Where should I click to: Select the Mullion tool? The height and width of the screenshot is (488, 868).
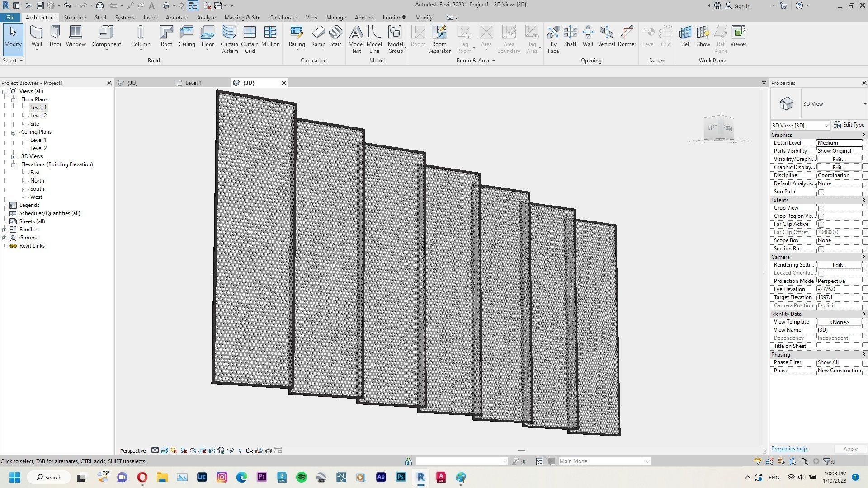coord(270,36)
